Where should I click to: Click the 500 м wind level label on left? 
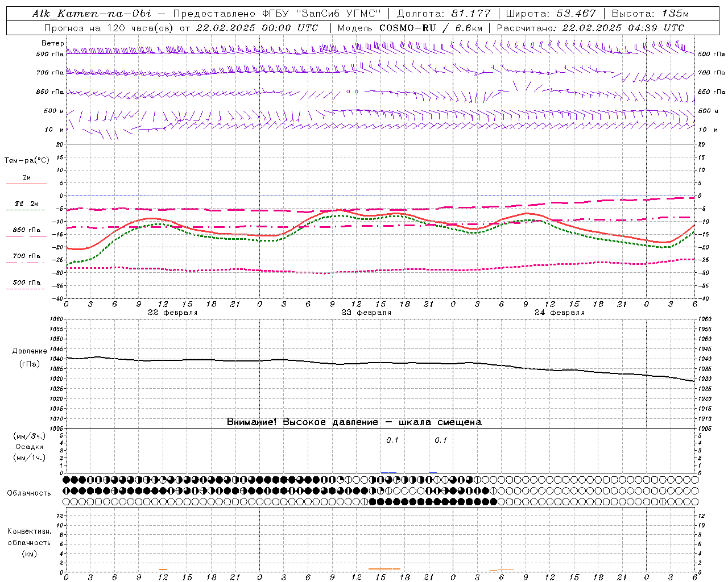54,111
